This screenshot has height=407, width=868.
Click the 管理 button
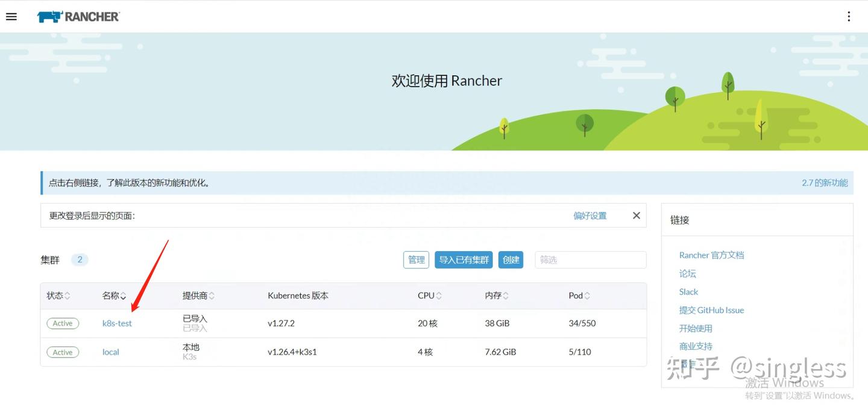tap(416, 259)
